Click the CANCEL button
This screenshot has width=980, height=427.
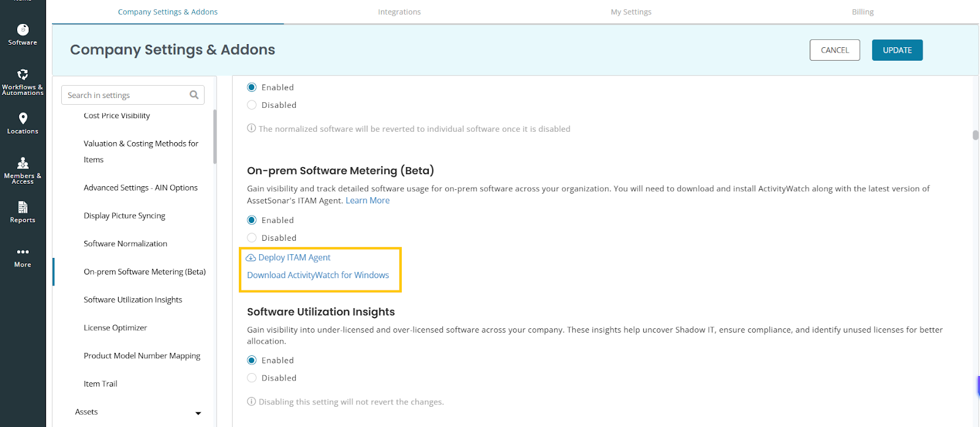point(834,50)
